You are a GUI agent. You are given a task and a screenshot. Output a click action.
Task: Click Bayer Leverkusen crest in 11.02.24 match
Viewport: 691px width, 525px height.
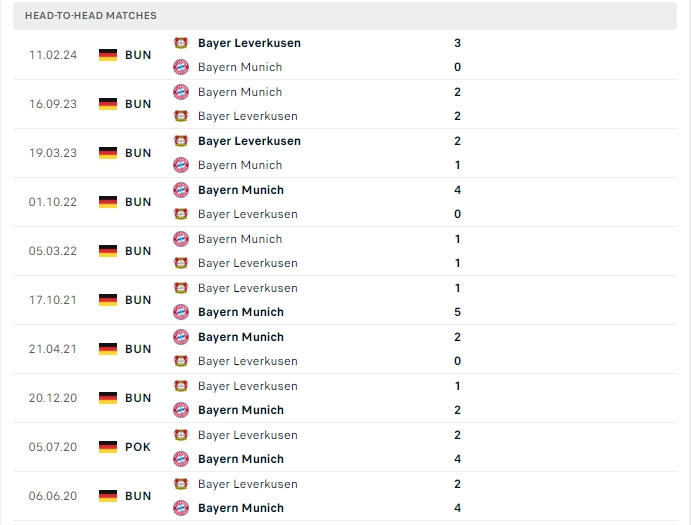click(x=181, y=43)
